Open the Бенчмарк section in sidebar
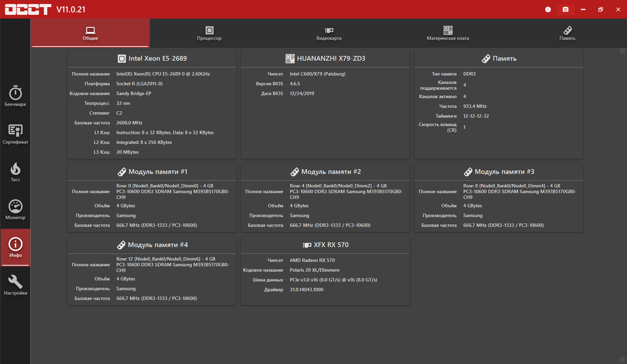The image size is (627, 364). click(15, 96)
